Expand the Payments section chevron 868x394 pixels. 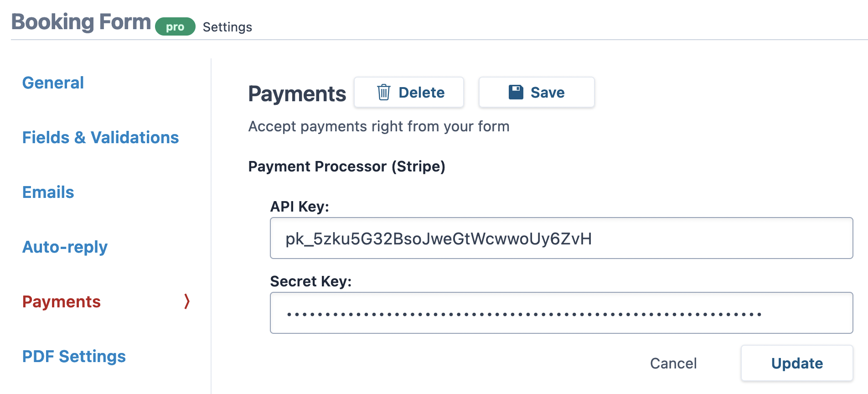pos(186,301)
